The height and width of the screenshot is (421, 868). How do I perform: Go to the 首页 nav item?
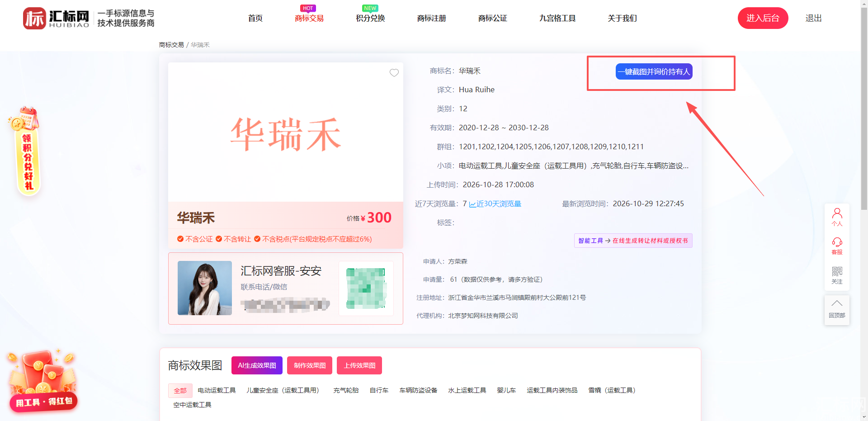pyautogui.click(x=255, y=18)
